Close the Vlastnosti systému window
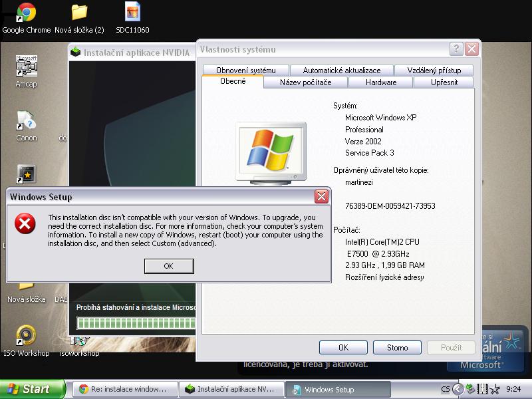 coord(471,49)
